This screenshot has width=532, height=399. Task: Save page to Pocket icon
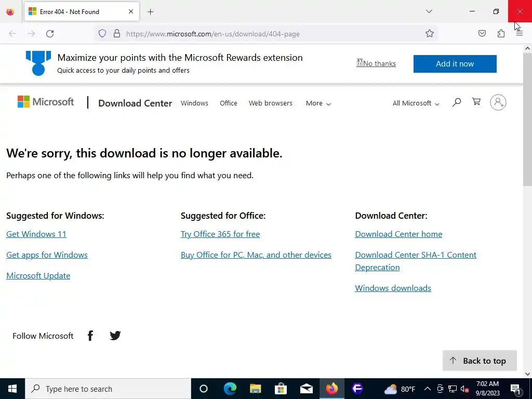[482, 33]
